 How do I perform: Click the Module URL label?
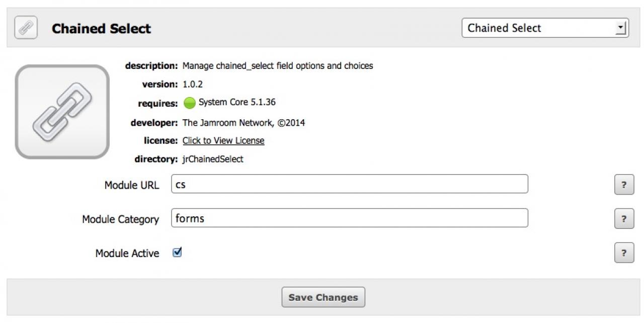[132, 185]
